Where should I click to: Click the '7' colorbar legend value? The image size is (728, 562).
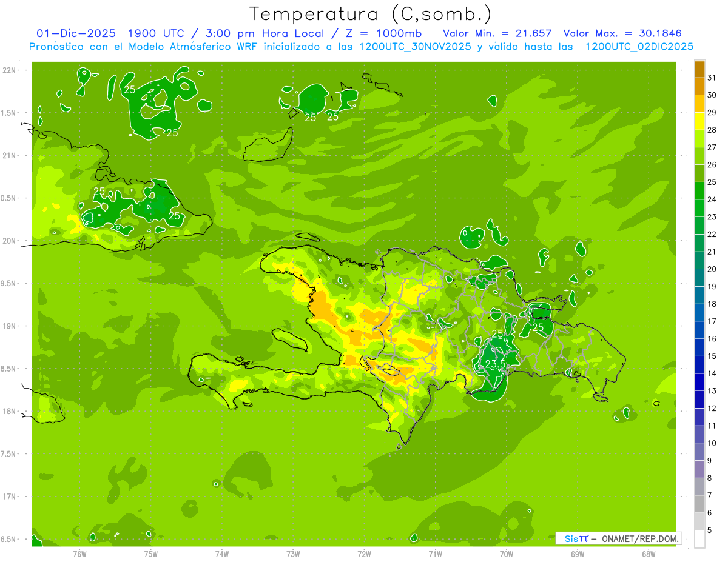(710, 495)
